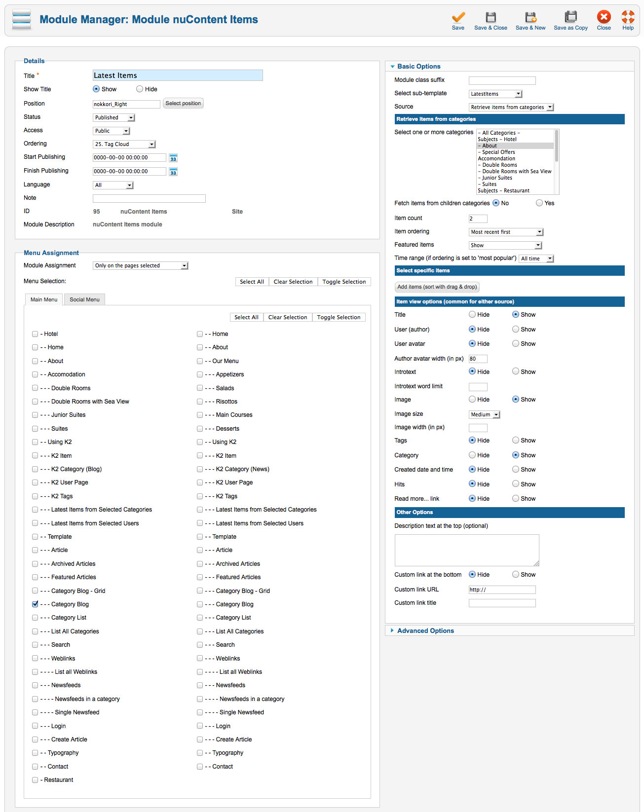Viewport: 644px width, 812px height.
Task: Check the Desserts menu item
Action: 200,429
